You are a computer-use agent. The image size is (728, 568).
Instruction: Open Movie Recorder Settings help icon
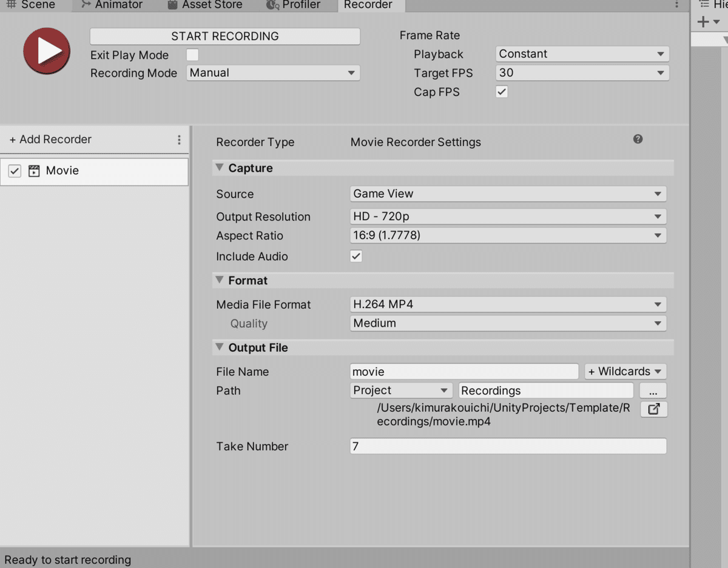coord(638,139)
